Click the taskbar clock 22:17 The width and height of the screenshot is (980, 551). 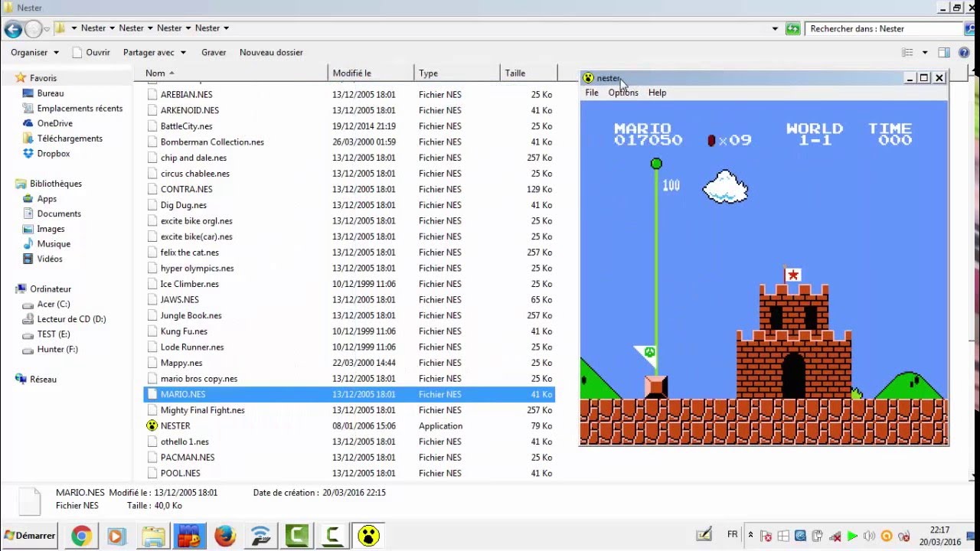940,530
